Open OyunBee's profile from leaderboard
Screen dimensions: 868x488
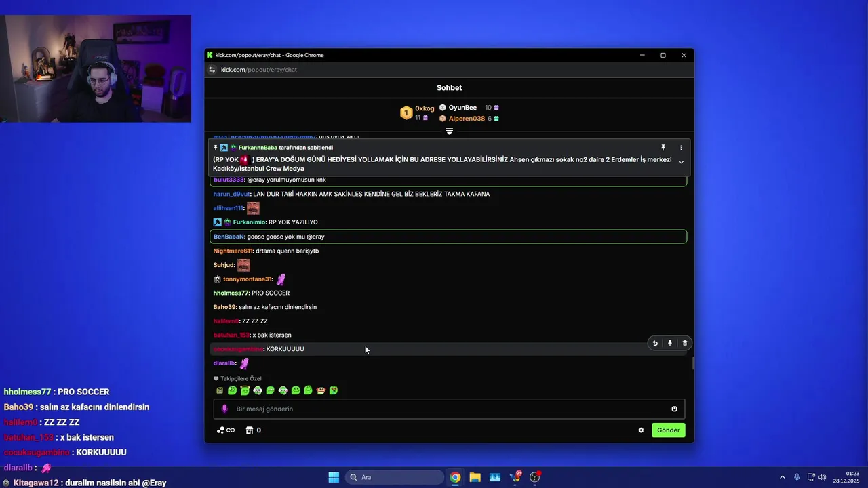pos(462,108)
